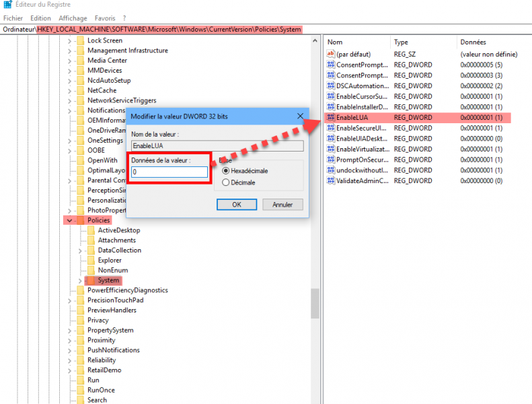Open the Affichage menu
Screen dimensions: 532x404
coord(73,18)
